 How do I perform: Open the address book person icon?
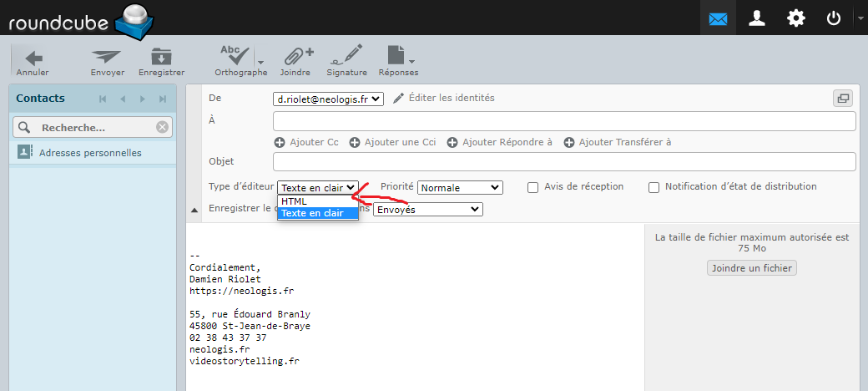click(x=757, y=18)
